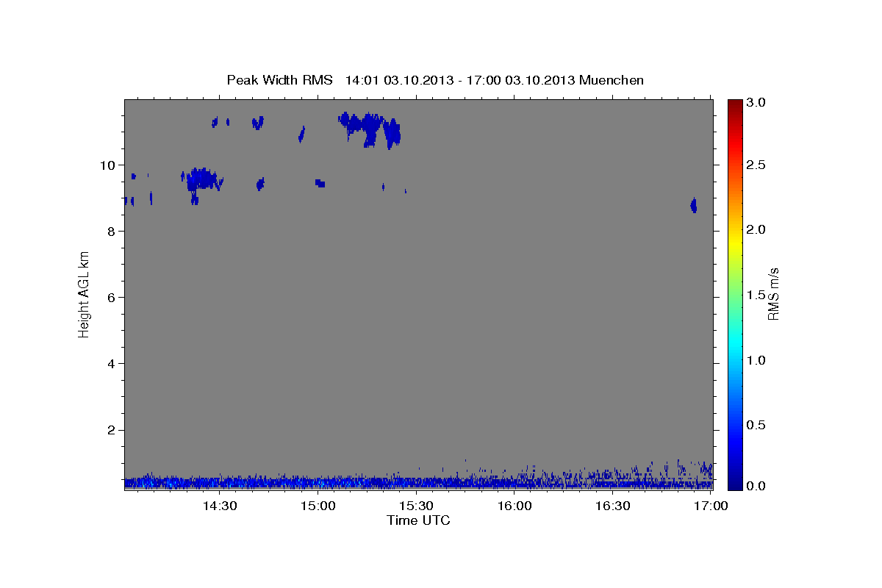Viewport: 882px width, 588px height.
Task: Click the 16:00 time tick label
Action: [x=514, y=506]
